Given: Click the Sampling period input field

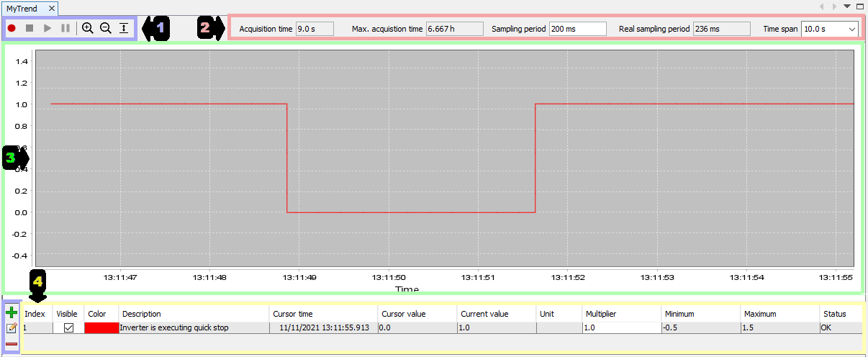Looking at the screenshot, I should pos(577,30).
